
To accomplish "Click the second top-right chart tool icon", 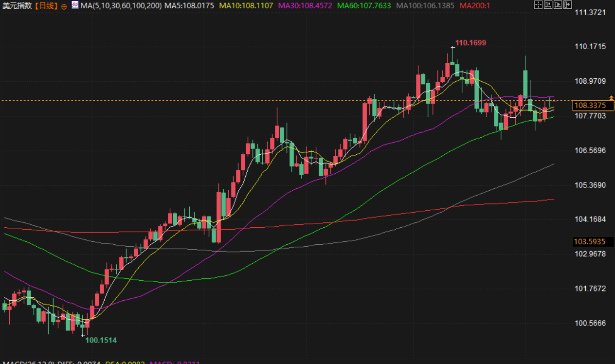I will coord(548,5).
